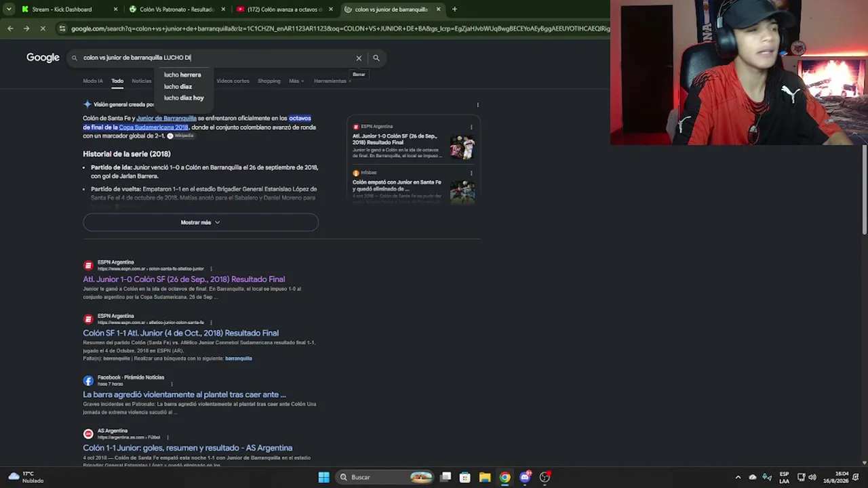Open Task View from the taskbar
868x488 pixels.
[x=446, y=477]
